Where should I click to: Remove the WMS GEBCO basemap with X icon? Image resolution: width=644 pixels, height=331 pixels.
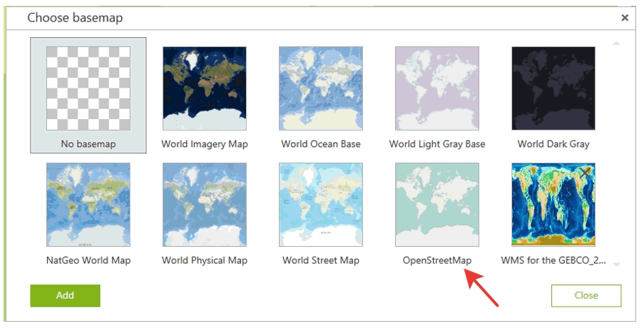coord(586,173)
